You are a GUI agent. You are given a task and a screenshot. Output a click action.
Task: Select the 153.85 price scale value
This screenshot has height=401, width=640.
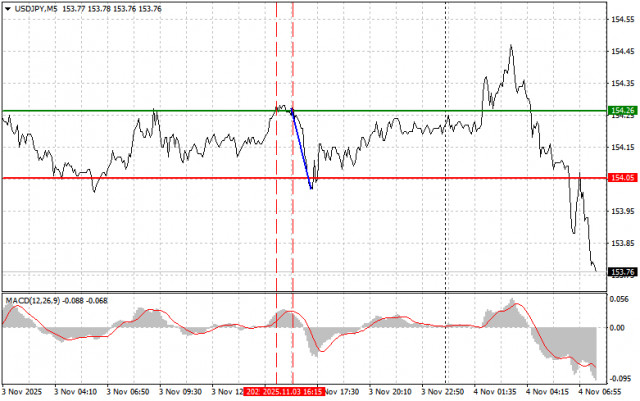coord(623,243)
